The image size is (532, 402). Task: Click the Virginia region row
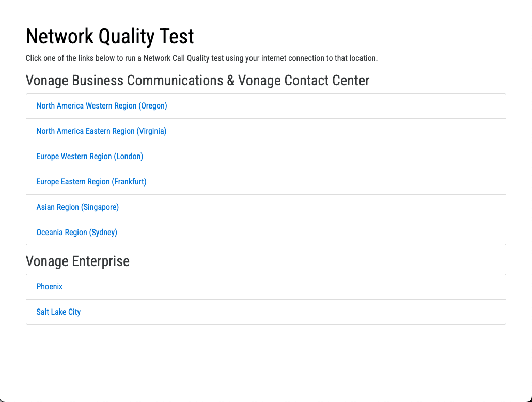[265, 131]
